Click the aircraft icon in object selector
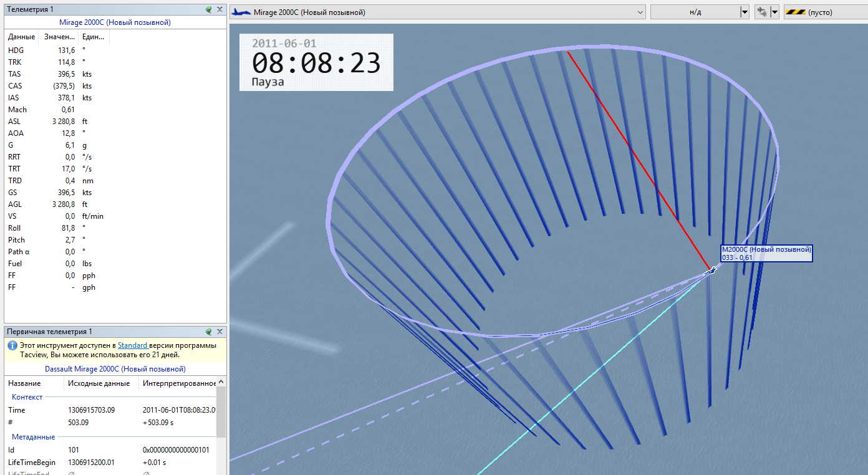The width and height of the screenshot is (868, 475). pos(242,12)
